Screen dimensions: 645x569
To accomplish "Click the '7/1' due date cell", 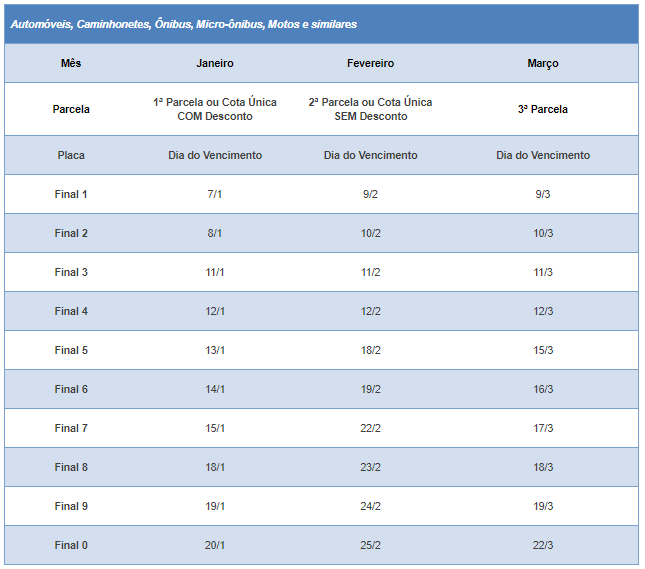I will (215, 194).
